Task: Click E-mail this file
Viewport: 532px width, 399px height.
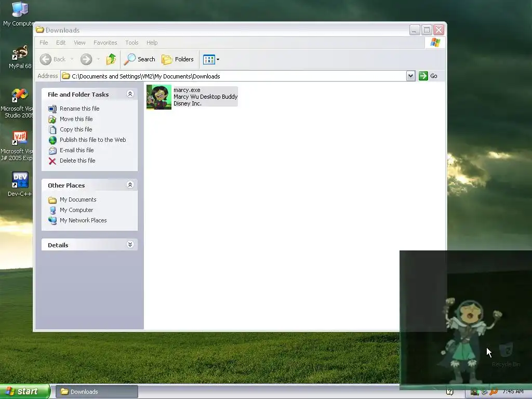Action: tap(77, 150)
